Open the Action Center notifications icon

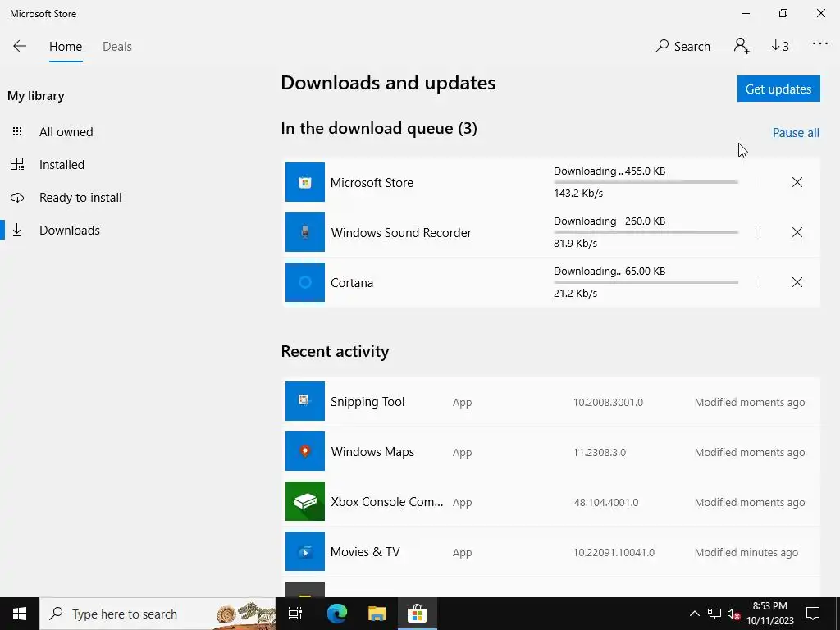click(813, 614)
